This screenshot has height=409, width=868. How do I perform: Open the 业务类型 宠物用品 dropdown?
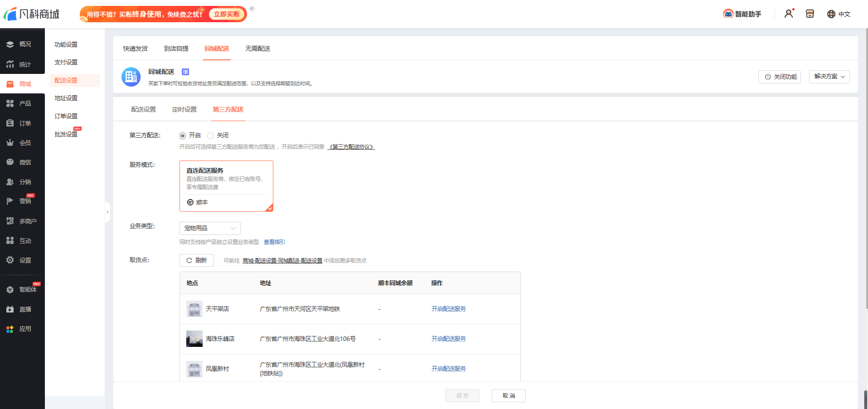click(210, 228)
